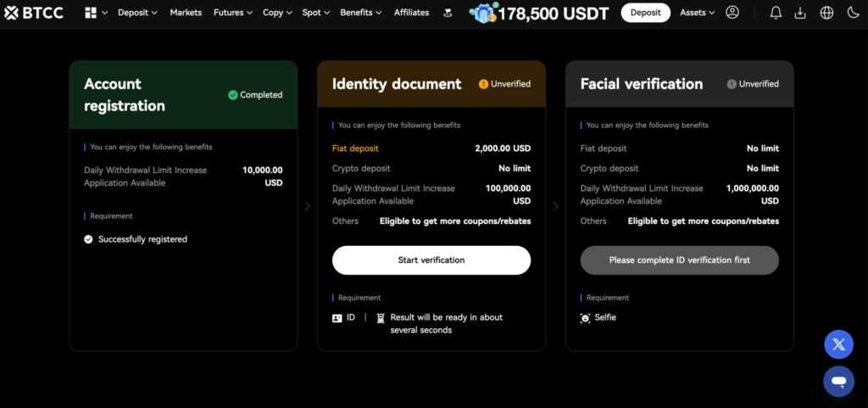The width and height of the screenshot is (868, 408).
Task: Open the Markets page
Action: point(186,13)
